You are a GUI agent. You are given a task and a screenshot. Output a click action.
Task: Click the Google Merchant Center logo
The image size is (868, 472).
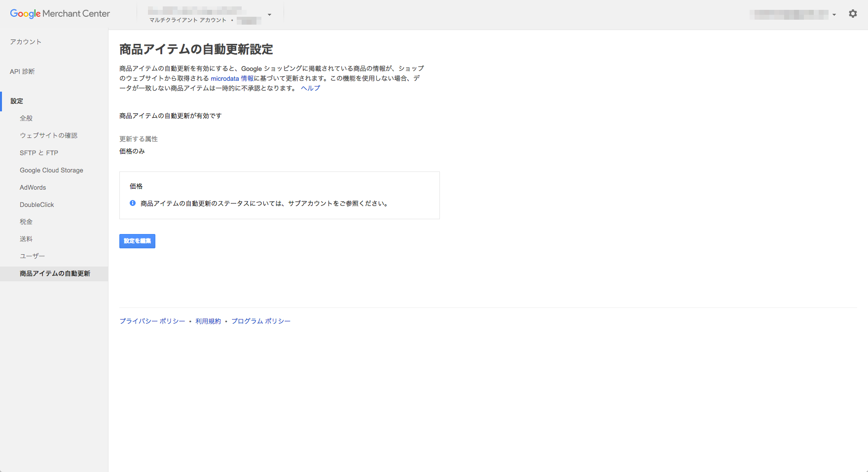tap(60, 14)
